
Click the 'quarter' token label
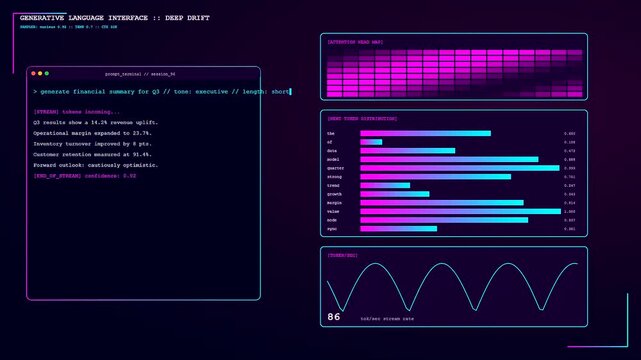point(335,168)
